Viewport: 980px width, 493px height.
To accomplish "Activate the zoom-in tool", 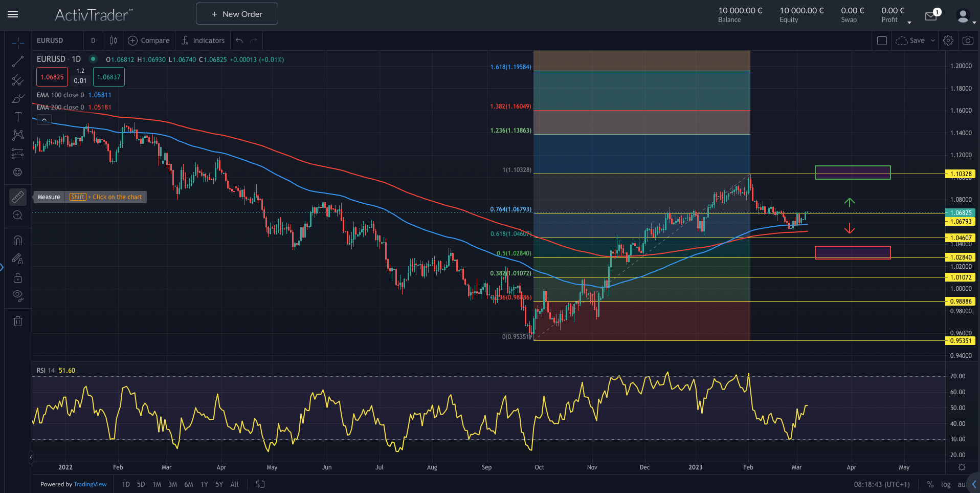I will [x=18, y=215].
